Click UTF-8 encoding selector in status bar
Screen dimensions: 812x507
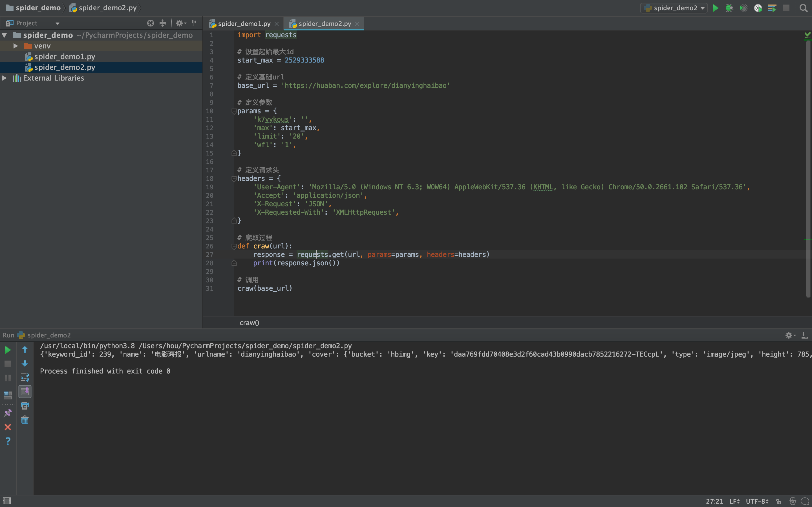[x=757, y=501]
